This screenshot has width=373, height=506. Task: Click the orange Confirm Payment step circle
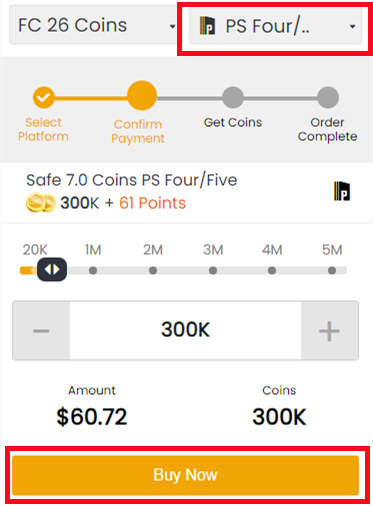click(142, 96)
